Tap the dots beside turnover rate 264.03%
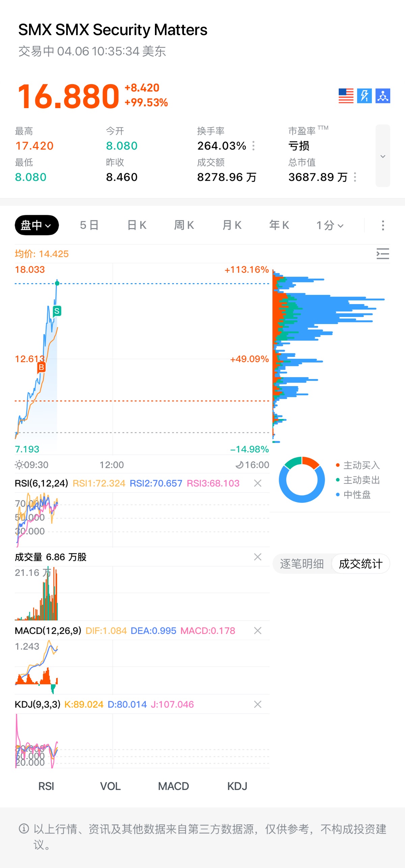This screenshot has height=868, width=405. click(253, 146)
